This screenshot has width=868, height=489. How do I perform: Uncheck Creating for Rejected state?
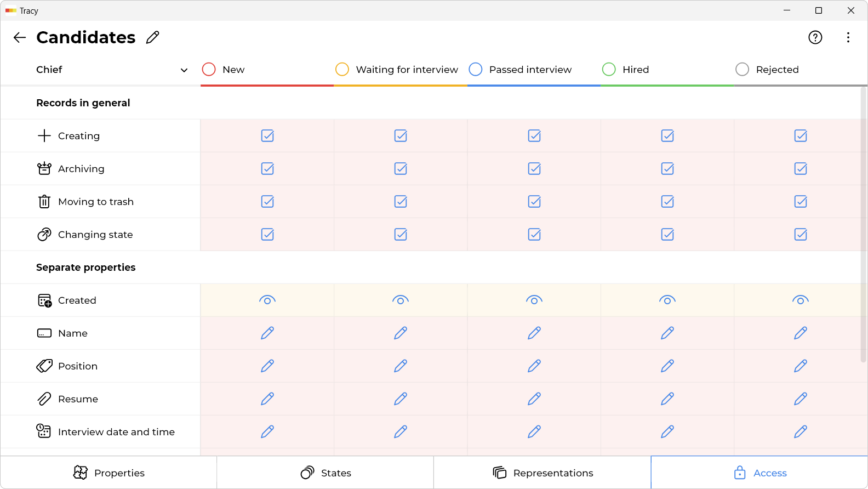(x=801, y=135)
